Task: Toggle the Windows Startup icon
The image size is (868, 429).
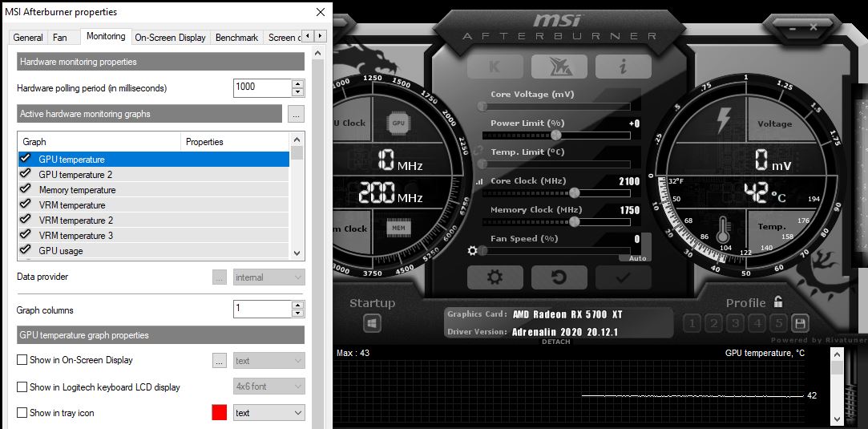Action: coord(372,323)
